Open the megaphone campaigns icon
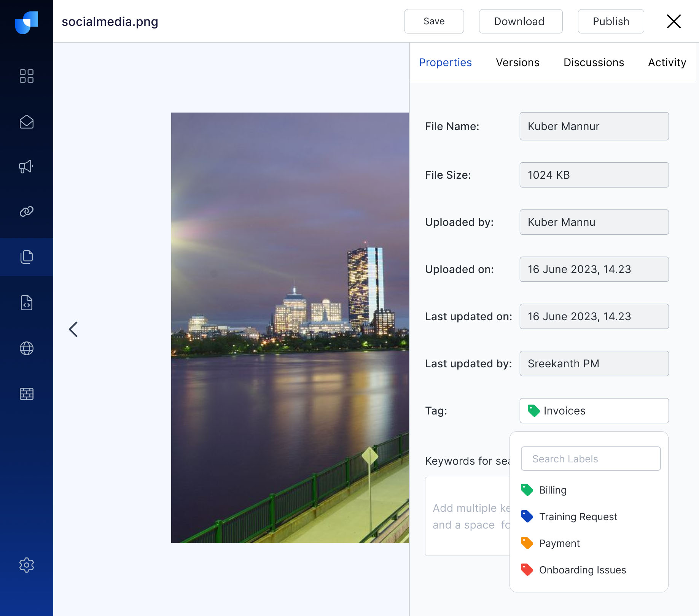Screen dimensions: 699x616 (x=26, y=167)
